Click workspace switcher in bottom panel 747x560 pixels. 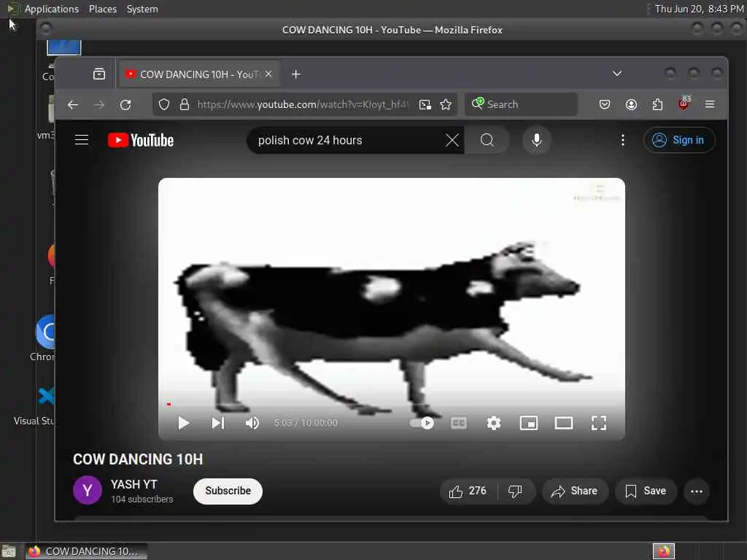pos(664,551)
